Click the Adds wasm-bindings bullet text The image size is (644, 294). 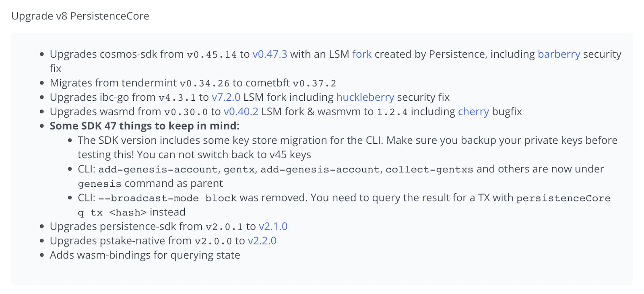145,255
